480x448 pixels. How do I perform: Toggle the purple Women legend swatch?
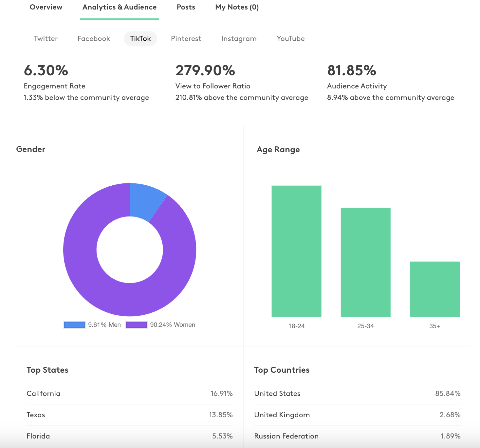(x=137, y=325)
